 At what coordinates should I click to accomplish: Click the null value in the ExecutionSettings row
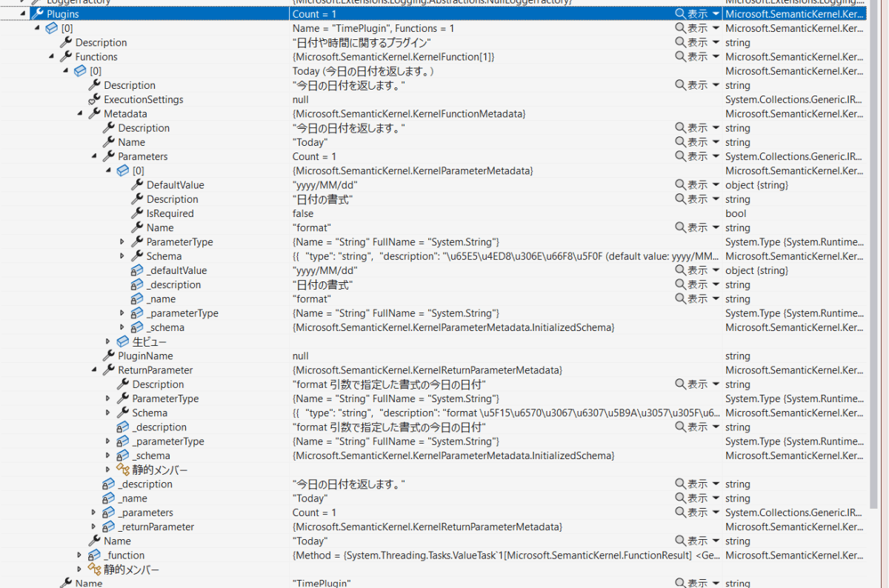click(301, 100)
